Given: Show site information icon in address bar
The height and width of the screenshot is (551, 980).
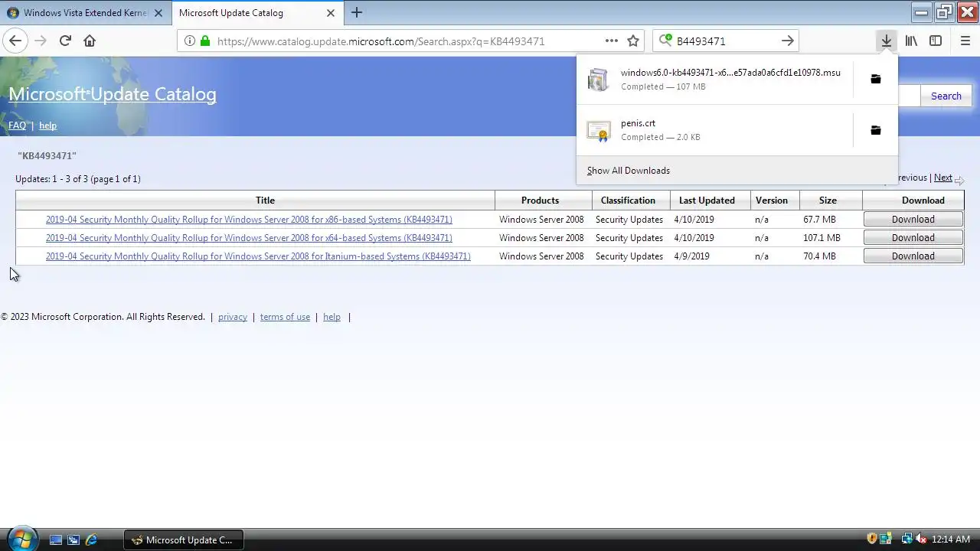Looking at the screenshot, I should click(x=189, y=41).
